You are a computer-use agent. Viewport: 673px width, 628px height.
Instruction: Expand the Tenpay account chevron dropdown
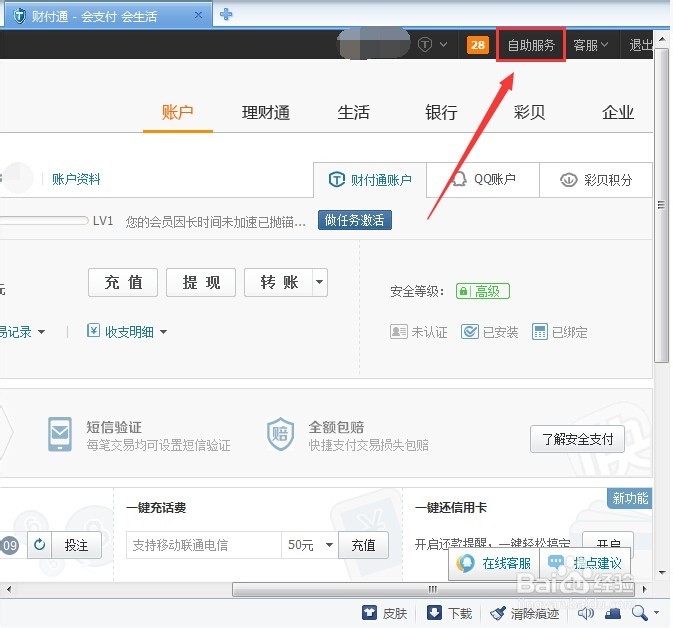pos(443,44)
